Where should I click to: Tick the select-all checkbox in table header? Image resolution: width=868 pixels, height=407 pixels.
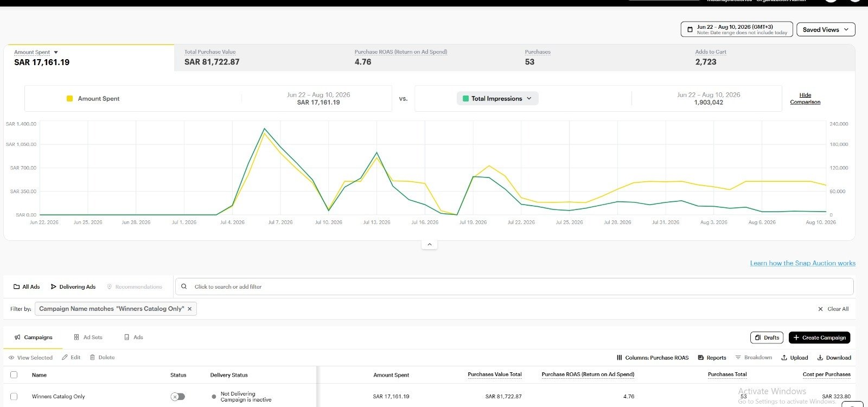[x=14, y=375]
